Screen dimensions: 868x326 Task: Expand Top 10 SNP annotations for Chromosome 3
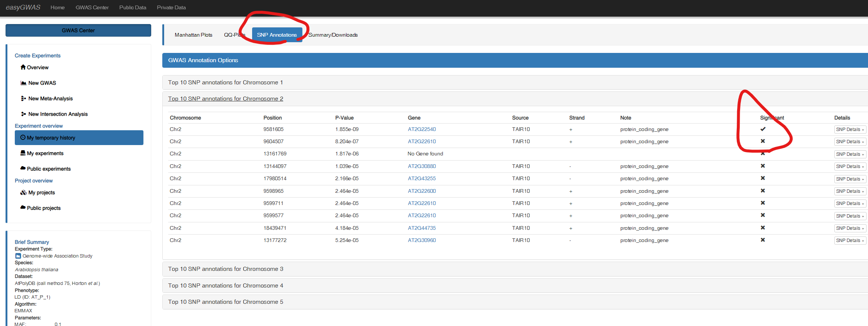225,269
